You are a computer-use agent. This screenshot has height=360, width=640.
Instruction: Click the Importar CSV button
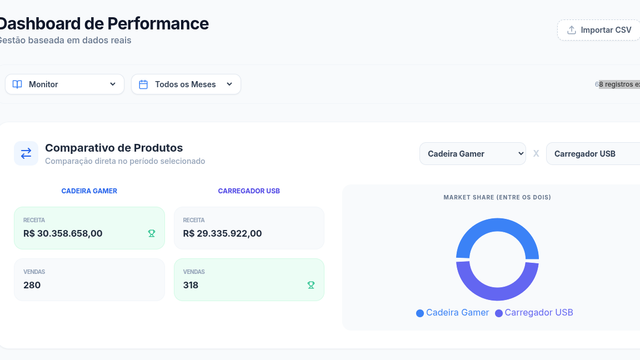pyautogui.click(x=599, y=30)
